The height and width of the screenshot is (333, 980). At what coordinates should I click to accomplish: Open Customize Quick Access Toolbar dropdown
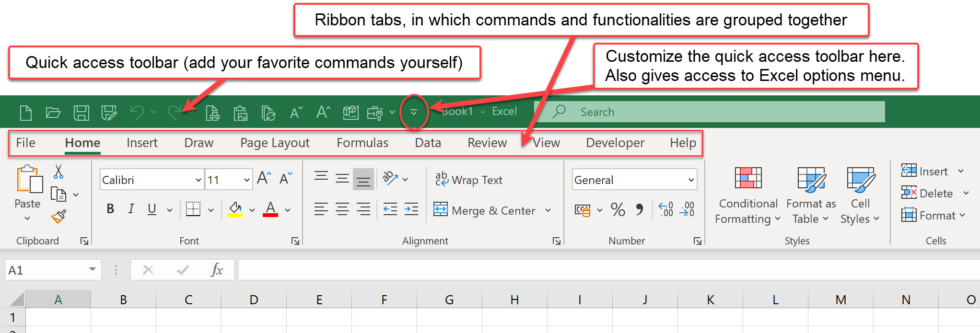click(413, 113)
